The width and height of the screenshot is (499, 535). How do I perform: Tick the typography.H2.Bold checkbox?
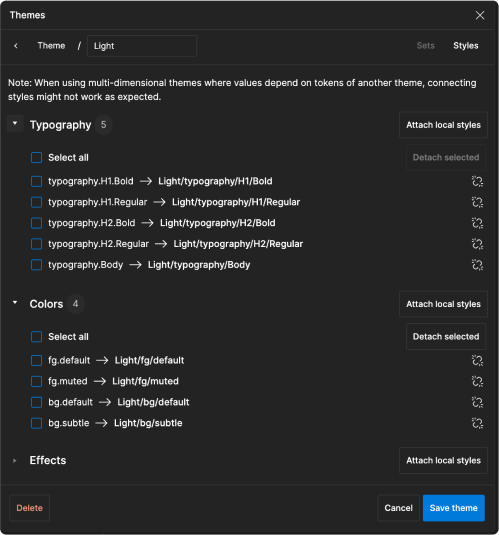pyautogui.click(x=37, y=223)
